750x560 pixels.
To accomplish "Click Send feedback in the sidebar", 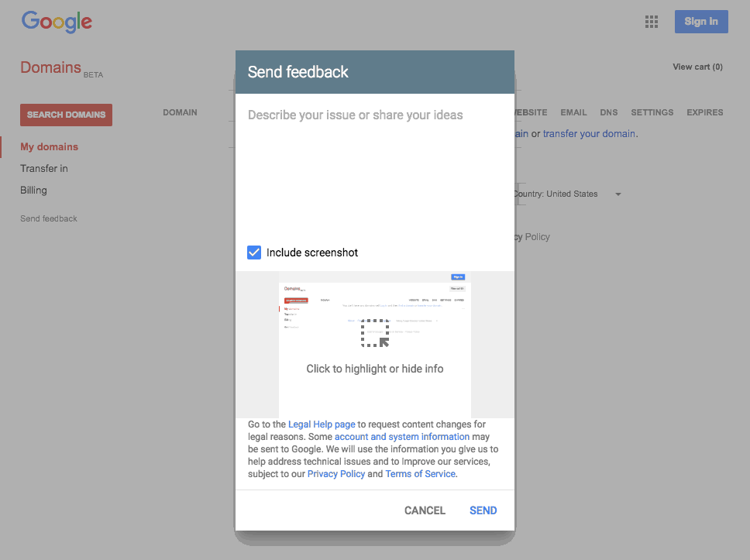I will [49, 218].
